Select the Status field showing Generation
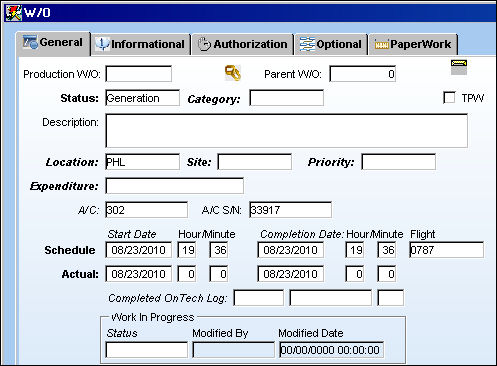This screenshot has height=366, width=497. click(x=142, y=98)
